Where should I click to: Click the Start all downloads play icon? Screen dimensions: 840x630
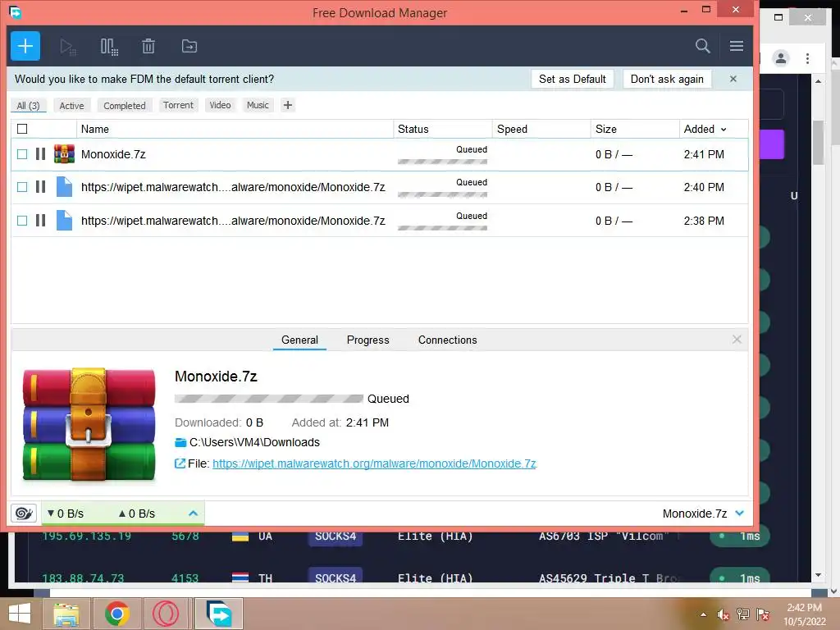[x=68, y=47]
